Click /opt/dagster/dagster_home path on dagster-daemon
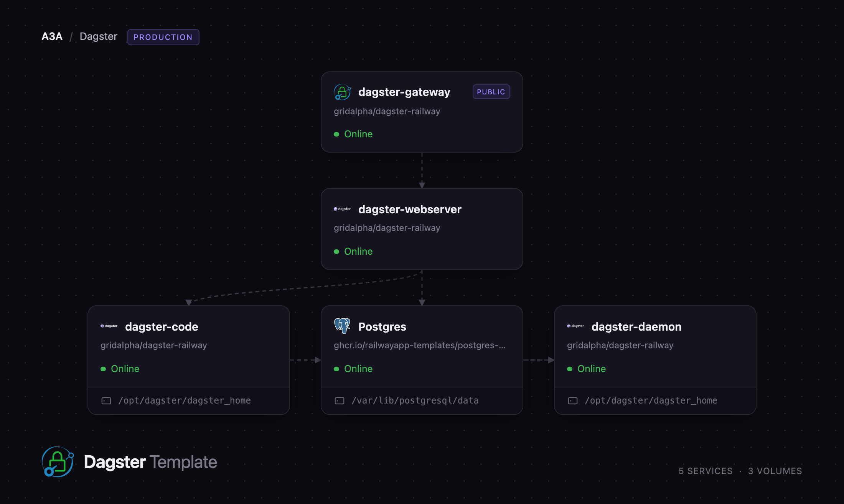 pos(651,401)
